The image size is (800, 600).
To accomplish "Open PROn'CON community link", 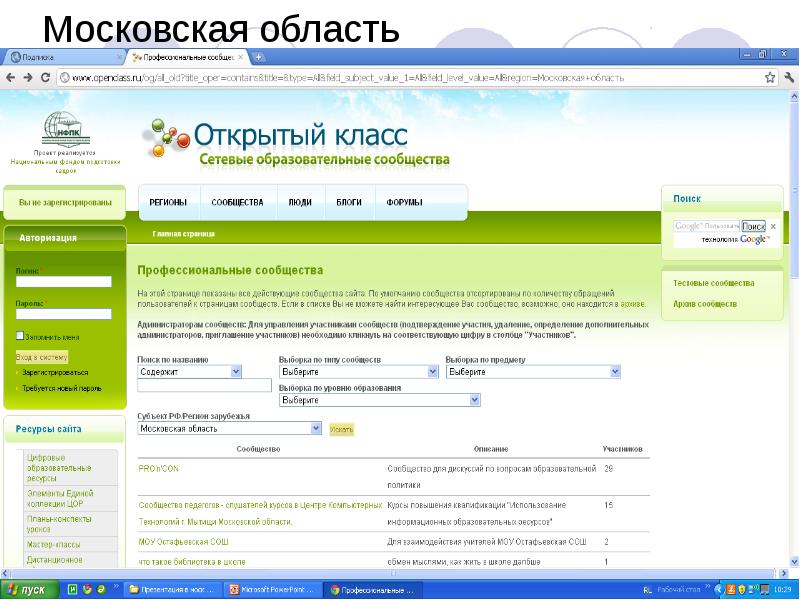I will (159, 468).
